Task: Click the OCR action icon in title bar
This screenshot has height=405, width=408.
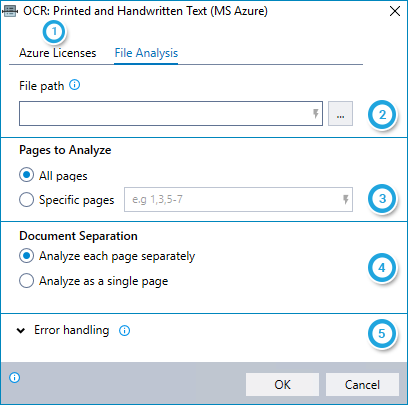Action: click(x=10, y=11)
